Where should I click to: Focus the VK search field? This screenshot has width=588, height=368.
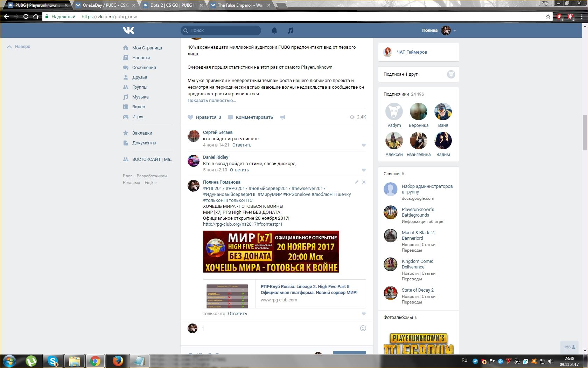[221, 30]
